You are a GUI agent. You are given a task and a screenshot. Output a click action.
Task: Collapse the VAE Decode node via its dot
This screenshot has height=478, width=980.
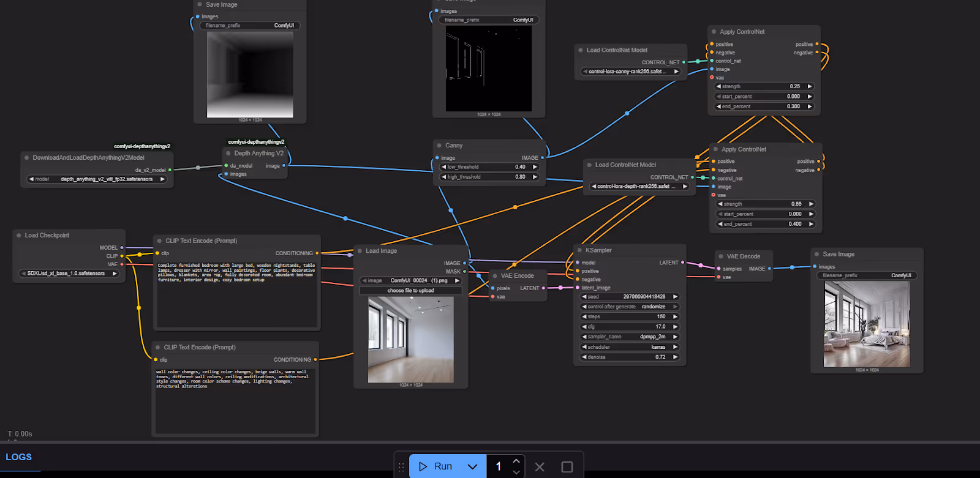point(721,256)
